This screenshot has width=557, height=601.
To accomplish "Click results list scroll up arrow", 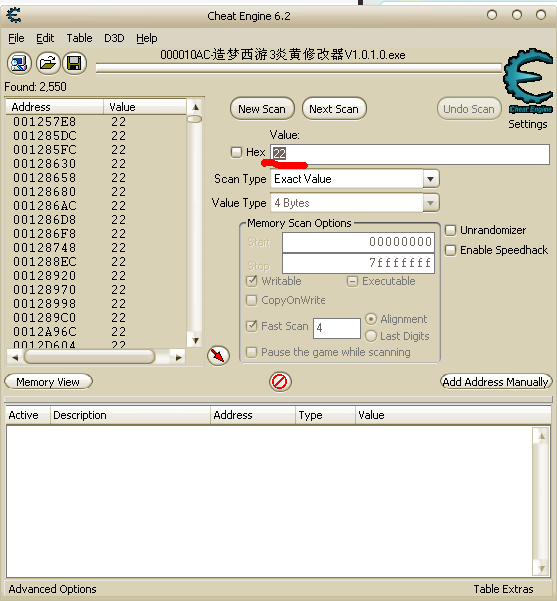I will pyautogui.click(x=196, y=107).
